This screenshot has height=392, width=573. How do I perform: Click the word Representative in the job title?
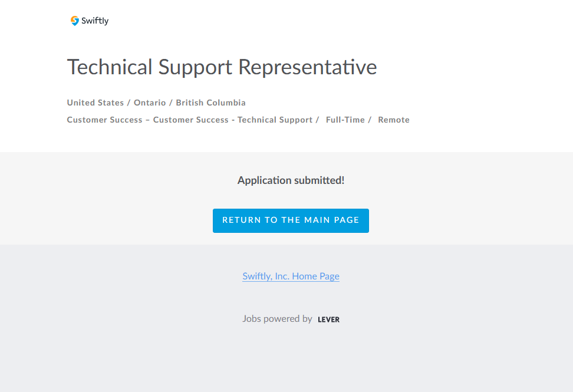[x=308, y=67]
